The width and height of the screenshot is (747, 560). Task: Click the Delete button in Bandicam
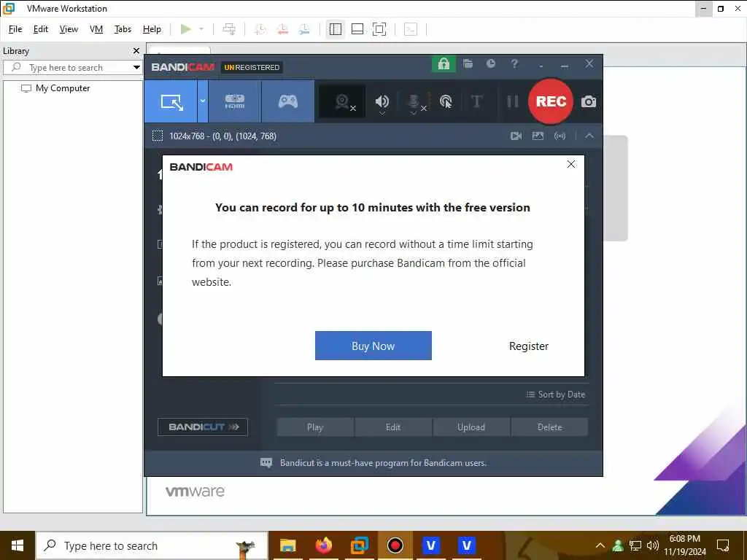[x=550, y=427]
